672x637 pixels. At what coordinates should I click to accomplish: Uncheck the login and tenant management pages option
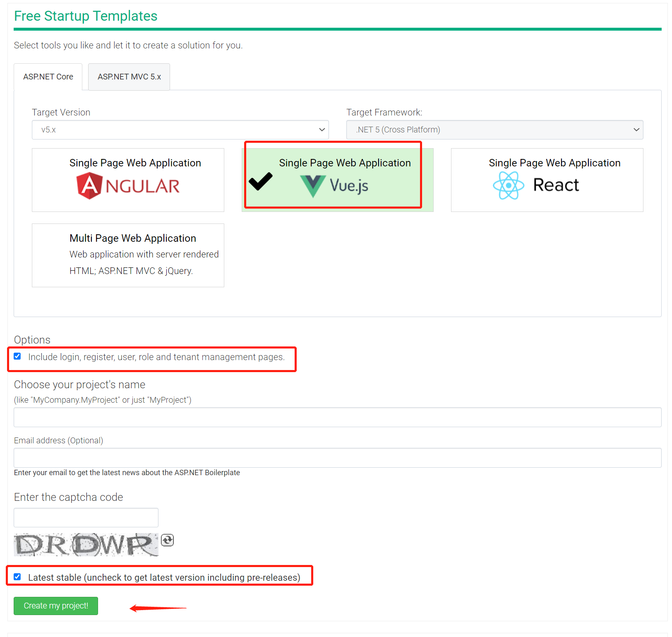pyautogui.click(x=17, y=356)
